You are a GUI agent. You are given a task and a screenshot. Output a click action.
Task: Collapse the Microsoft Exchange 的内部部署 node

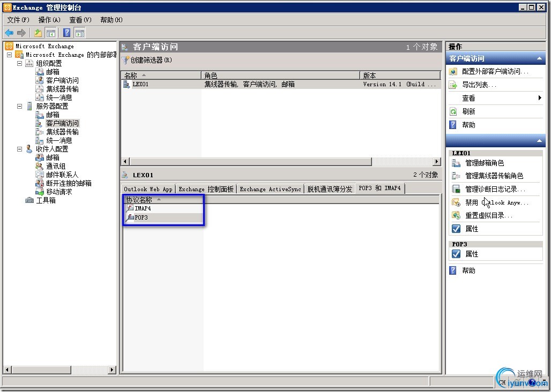coord(10,55)
